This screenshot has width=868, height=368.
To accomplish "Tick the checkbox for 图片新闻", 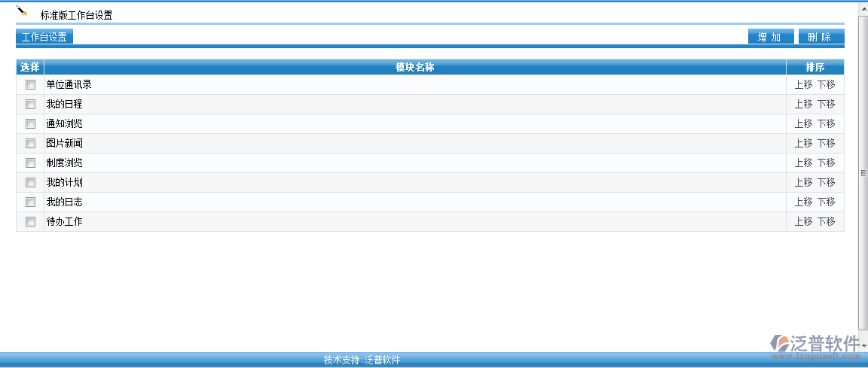I will (30, 143).
